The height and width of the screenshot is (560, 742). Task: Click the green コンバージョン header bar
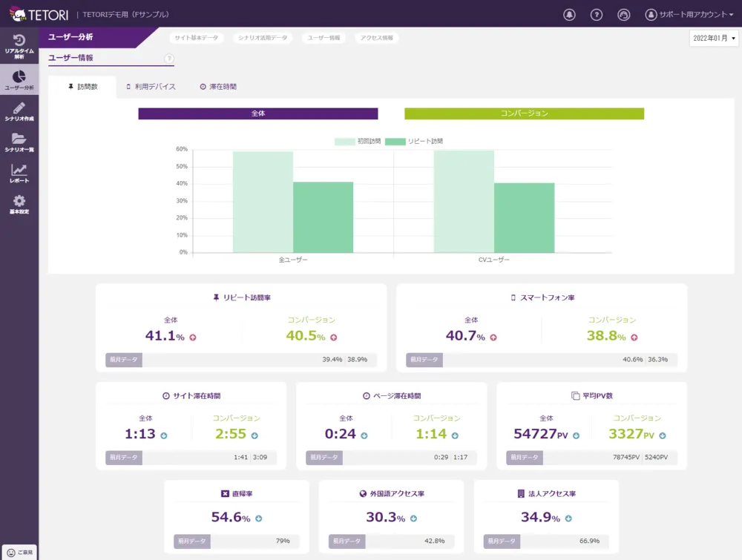pyautogui.click(x=524, y=113)
